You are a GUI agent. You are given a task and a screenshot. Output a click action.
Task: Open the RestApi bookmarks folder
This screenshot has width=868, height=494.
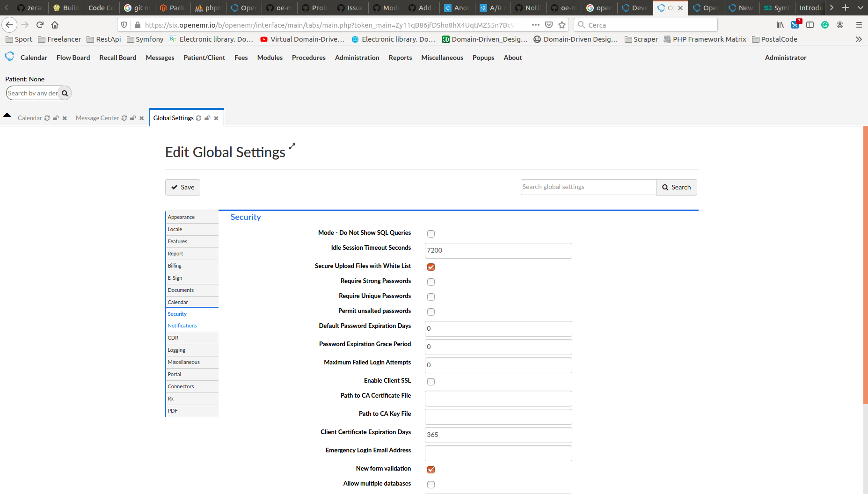coord(104,39)
